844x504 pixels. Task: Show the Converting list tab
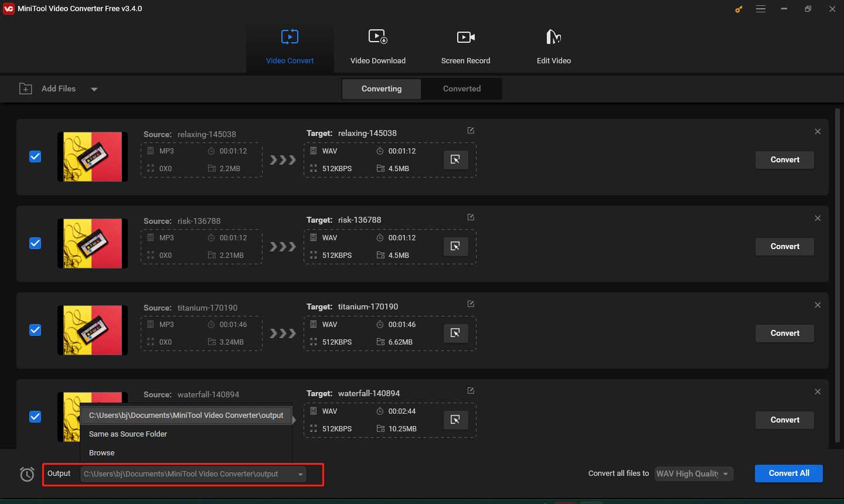coord(382,88)
